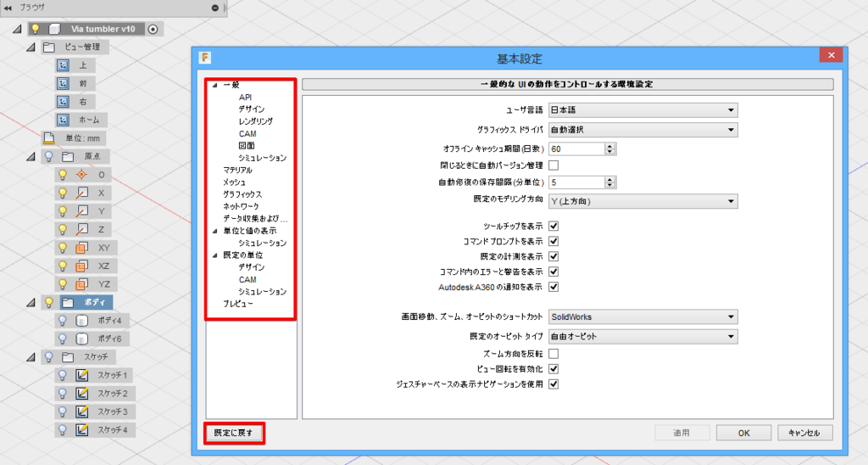Toggle visibility bulb of スケッチ1

pyautogui.click(x=63, y=375)
